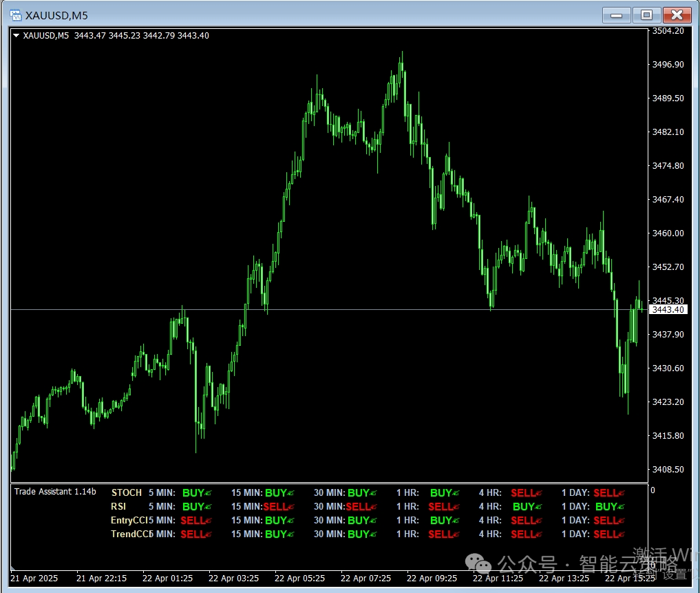Click the 3437.90 price axis label
Viewport: 700px width, 593px height.
pos(668,334)
